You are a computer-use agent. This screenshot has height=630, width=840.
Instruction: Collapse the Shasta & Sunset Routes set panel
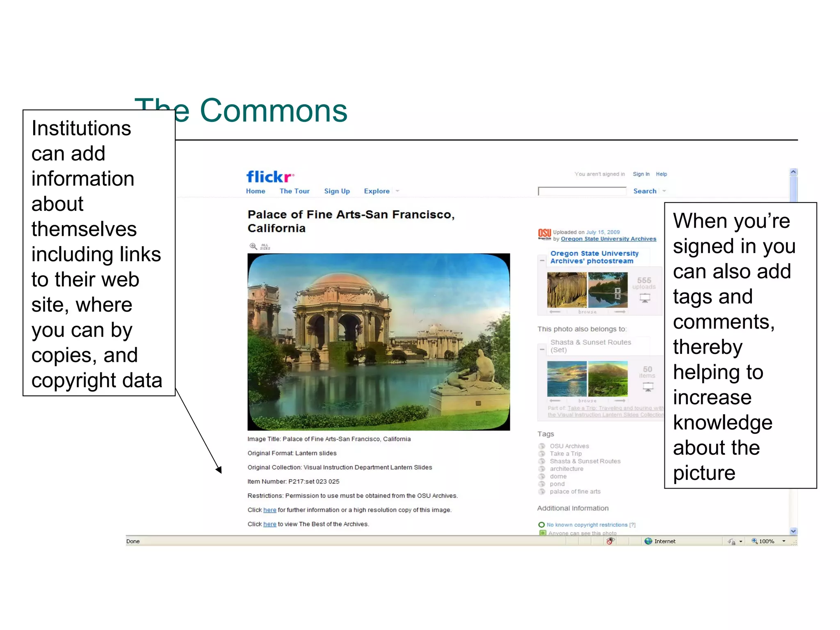point(542,349)
